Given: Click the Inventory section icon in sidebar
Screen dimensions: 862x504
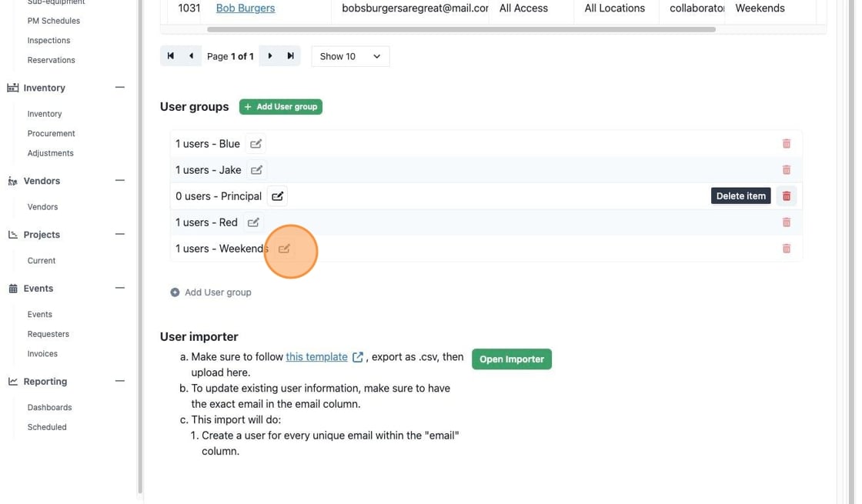Looking at the screenshot, I should (12, 88).
